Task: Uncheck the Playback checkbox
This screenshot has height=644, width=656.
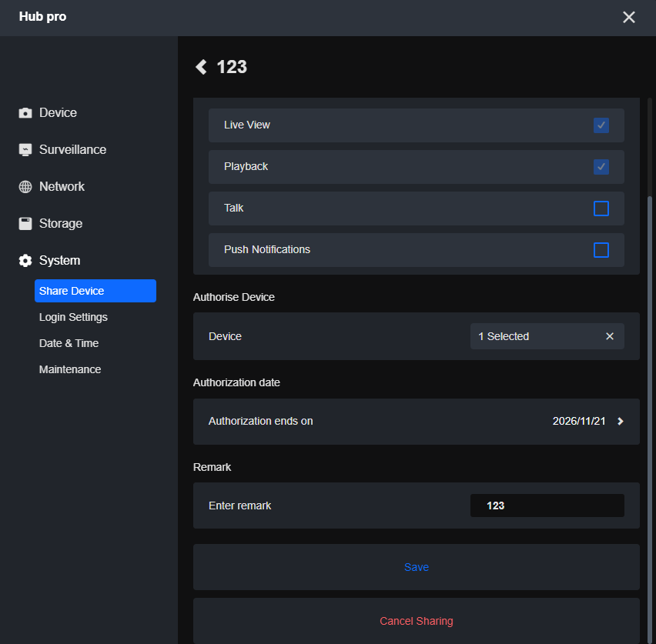Action: [x=601, y=167]
